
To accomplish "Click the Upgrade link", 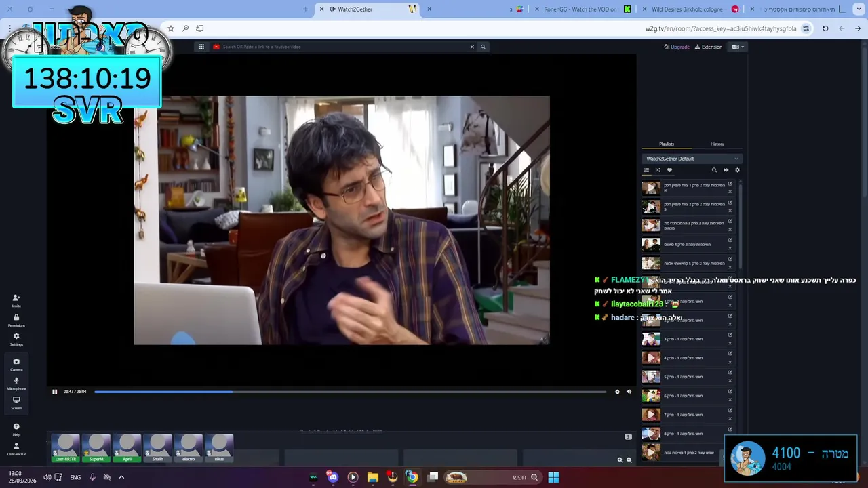I will (677, 47).
